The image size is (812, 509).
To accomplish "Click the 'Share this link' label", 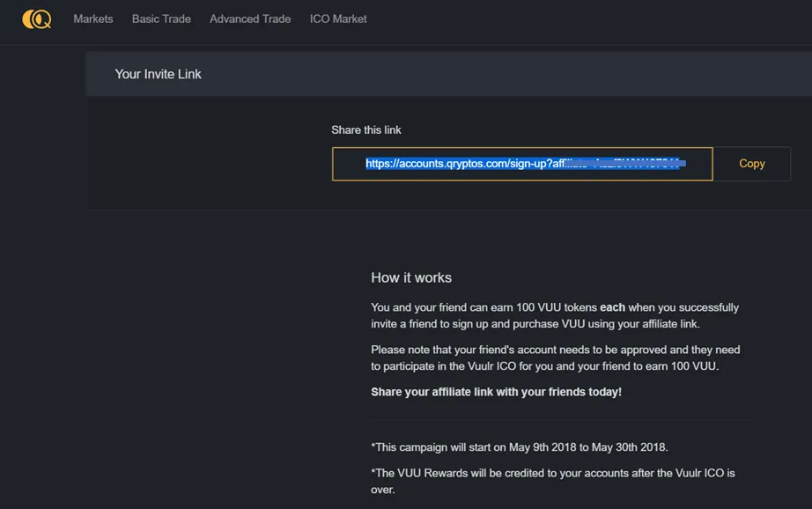I will click(x=366, y=130).
